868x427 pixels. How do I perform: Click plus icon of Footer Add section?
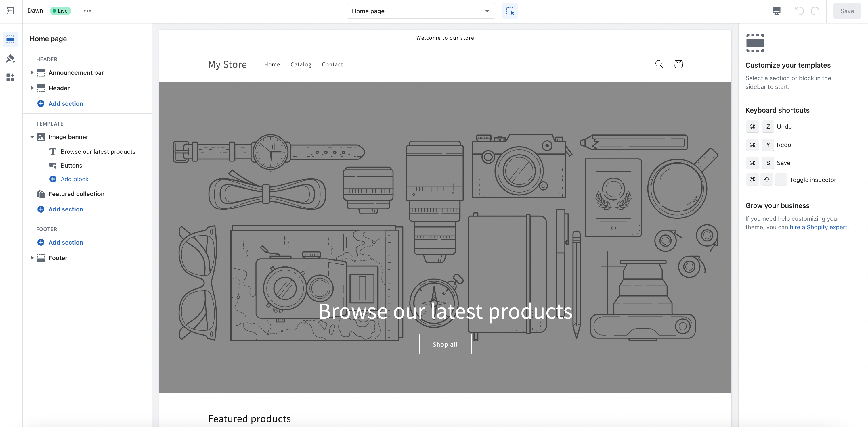pyautogui.click(x=41, y=243)
